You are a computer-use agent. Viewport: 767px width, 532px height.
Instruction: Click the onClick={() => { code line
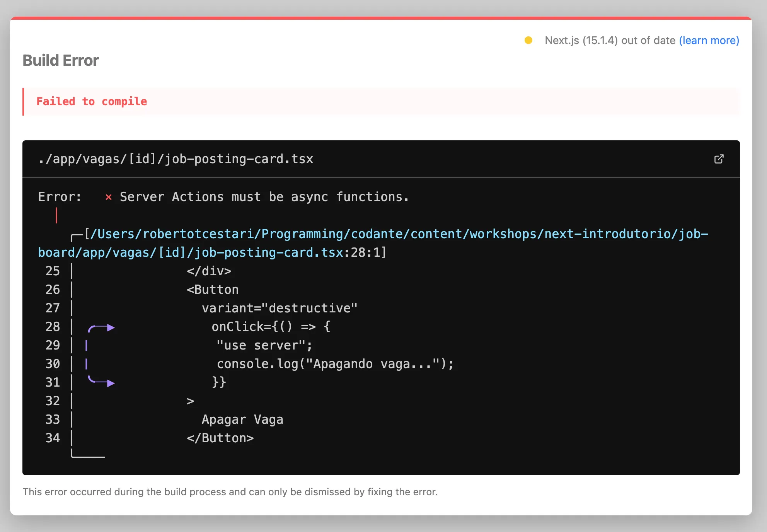point(271,327)
